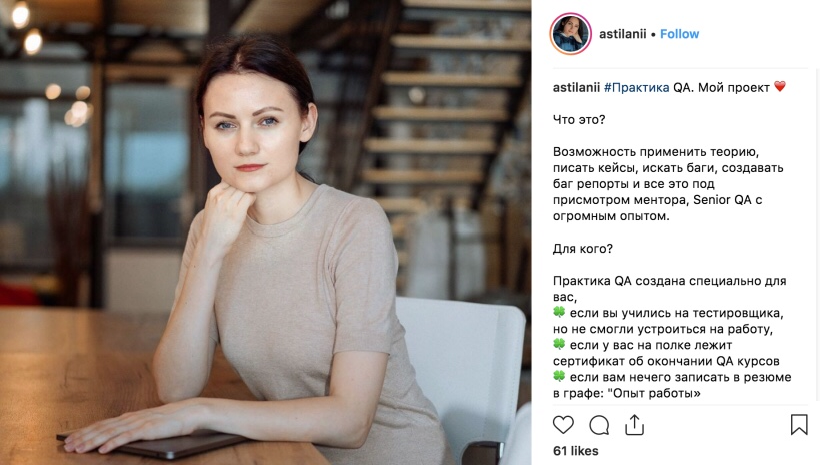Screen dimensions: 820x465
Task: Open comments via the speech bubble icon
Action: [599, 425]
